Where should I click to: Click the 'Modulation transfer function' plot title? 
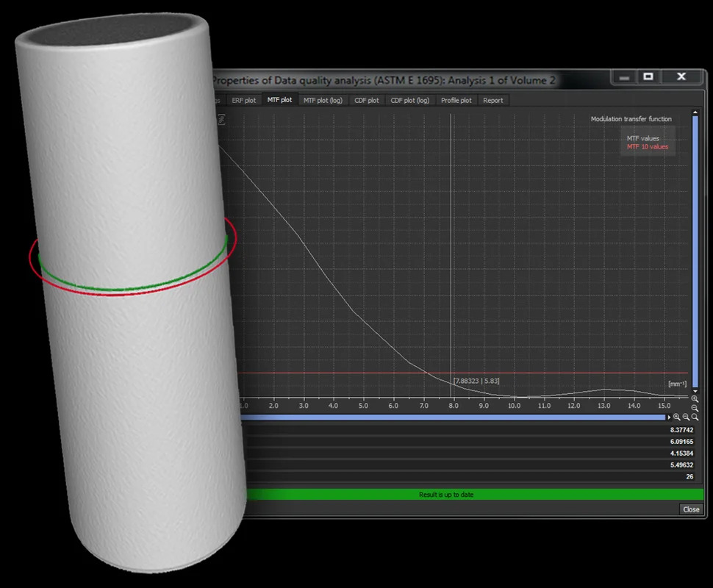[x=631, y=118]
